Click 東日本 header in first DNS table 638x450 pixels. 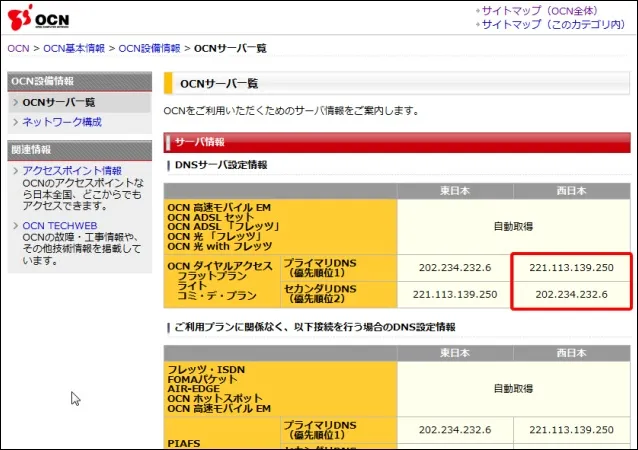tap(455, 191)
